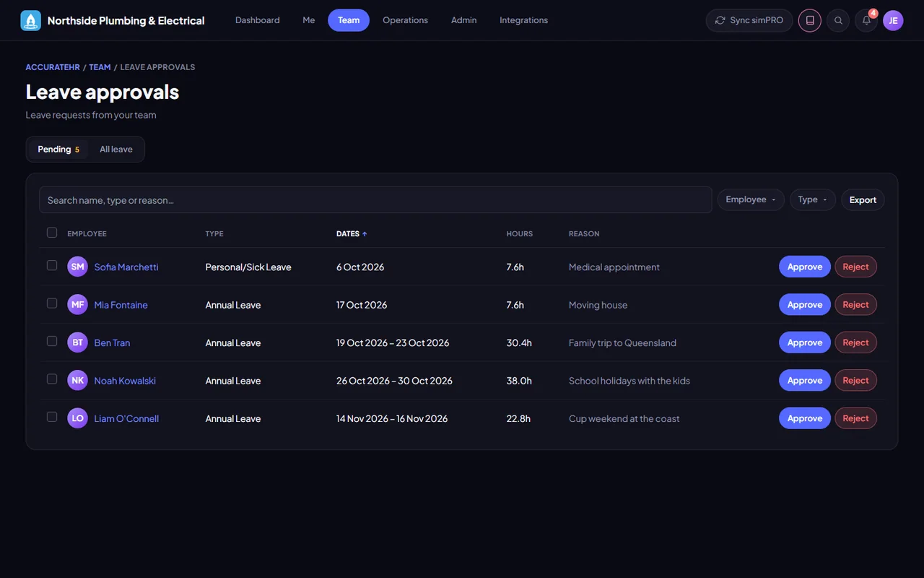The width and height of the screenshot is (924, 578).
Task: Open the book icon in the header
Action: tap(810, 20)
